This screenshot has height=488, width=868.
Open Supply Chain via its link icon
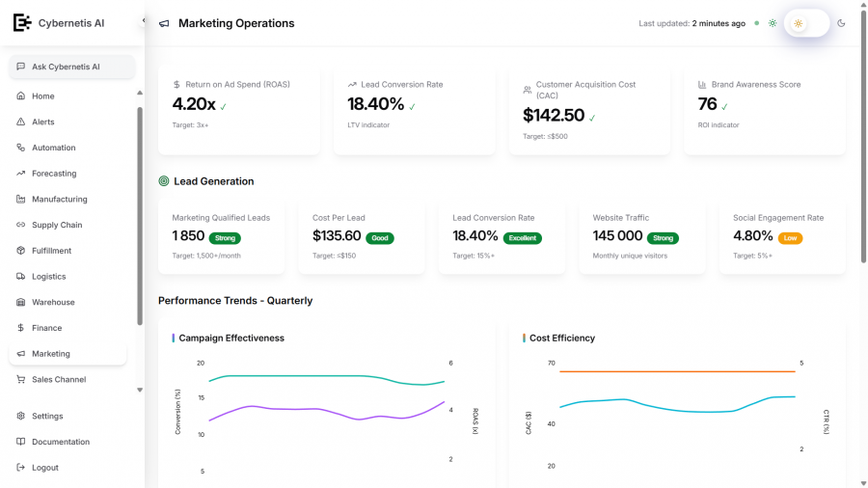click(21, 225)
